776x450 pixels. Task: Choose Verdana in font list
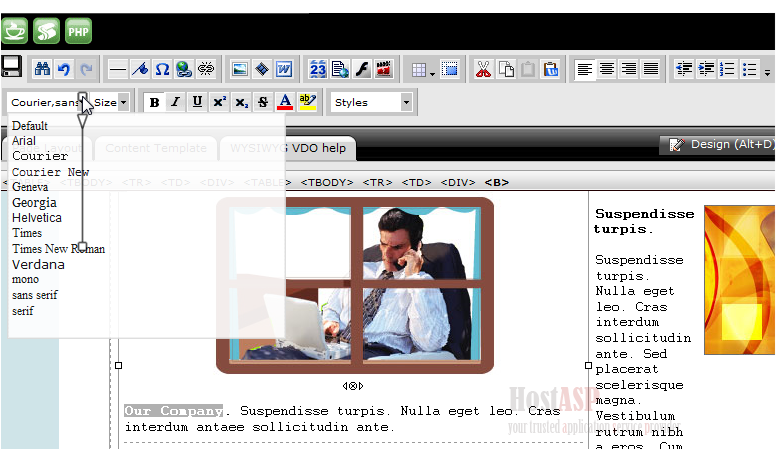click(38, 264)
